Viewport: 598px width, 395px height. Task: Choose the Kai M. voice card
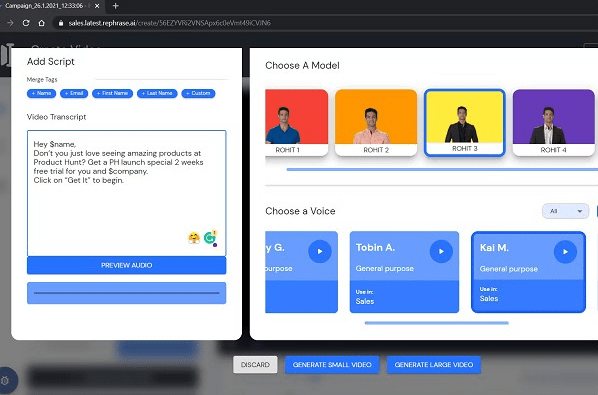point(528,272)
